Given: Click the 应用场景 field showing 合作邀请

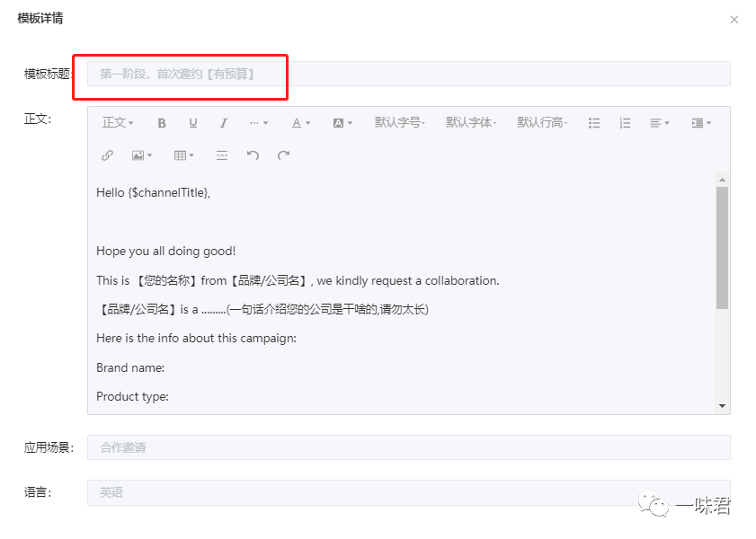Looking at the screenshot, I should pyautogui.click(x=408, y=447).
